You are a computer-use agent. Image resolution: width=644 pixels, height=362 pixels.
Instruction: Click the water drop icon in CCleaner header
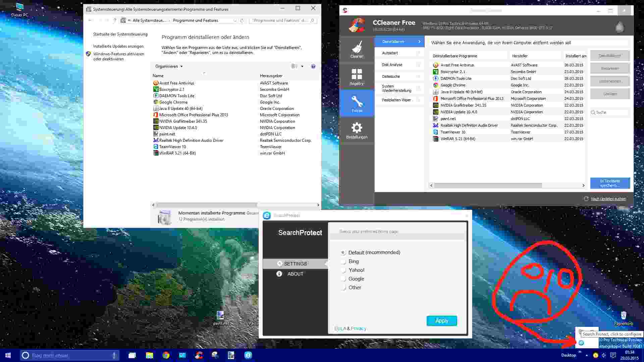pyautogui.click(x=620, y=27)
